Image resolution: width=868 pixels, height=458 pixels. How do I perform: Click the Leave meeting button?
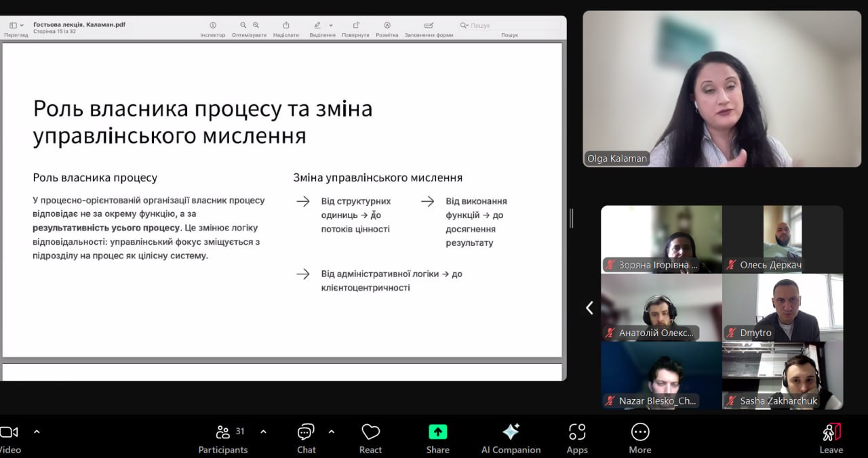(831, 438)
